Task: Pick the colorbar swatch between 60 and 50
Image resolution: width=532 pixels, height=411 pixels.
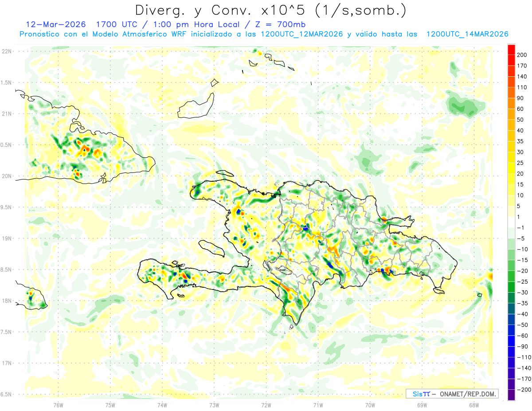Action: pyautogui.click(x=512, y=114)
